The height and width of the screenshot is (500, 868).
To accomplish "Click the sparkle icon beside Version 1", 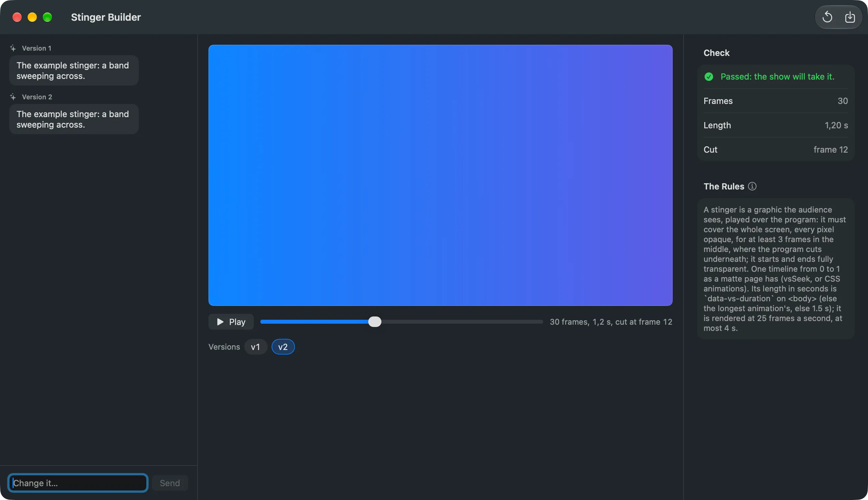I will (13, 48).
